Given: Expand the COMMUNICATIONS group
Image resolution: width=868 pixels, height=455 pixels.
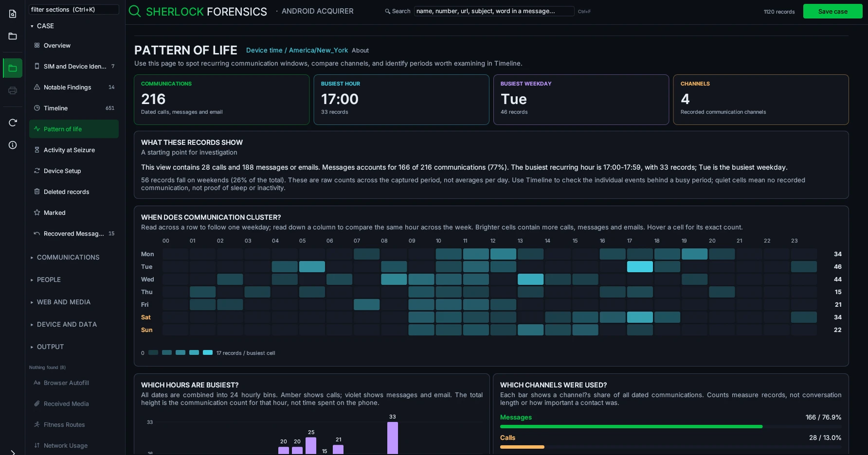Looking at the screenshot, I should 65,257.
